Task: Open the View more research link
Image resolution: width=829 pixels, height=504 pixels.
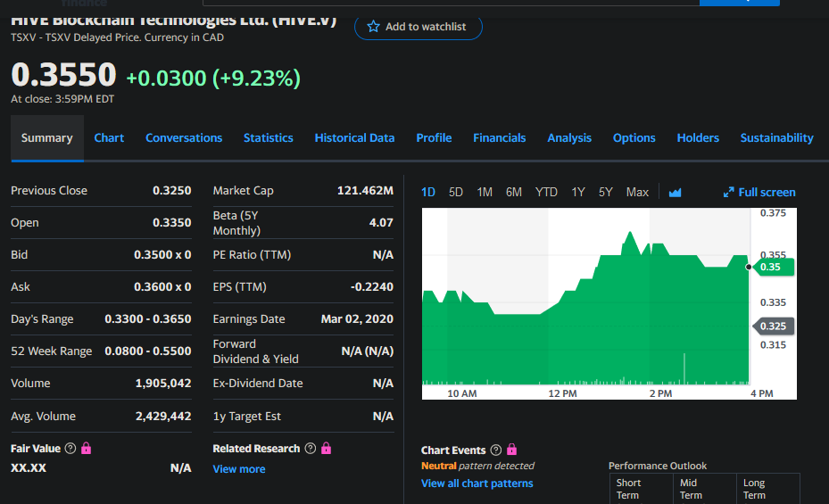Action: tap(238, 469)
